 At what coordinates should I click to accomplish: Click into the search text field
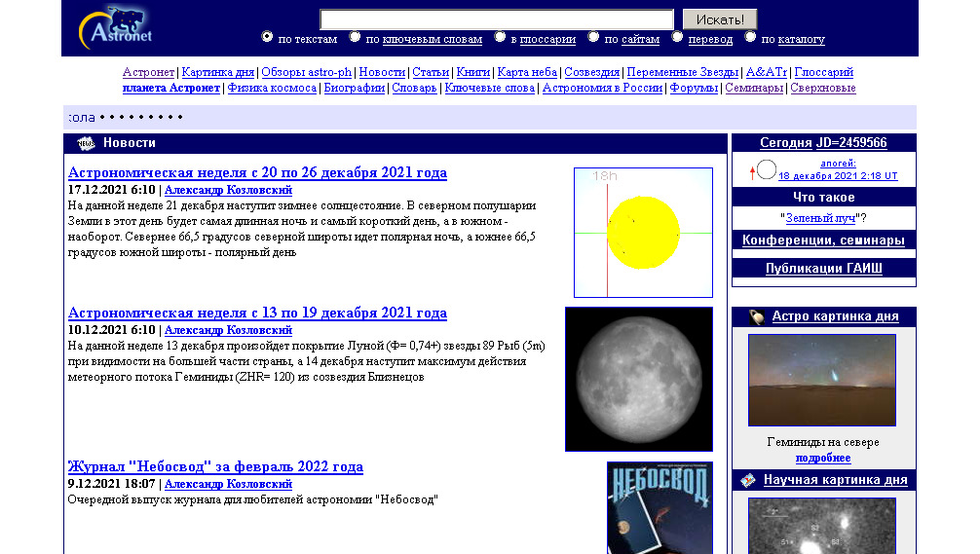(497, 19)
